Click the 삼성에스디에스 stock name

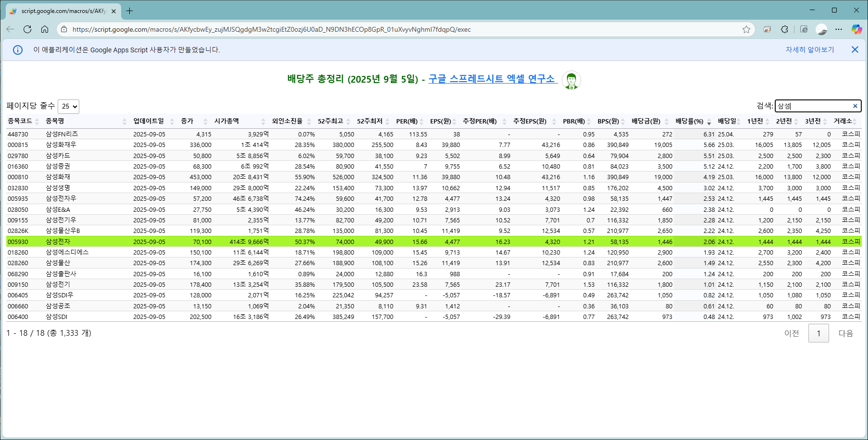tap(67, 252)
